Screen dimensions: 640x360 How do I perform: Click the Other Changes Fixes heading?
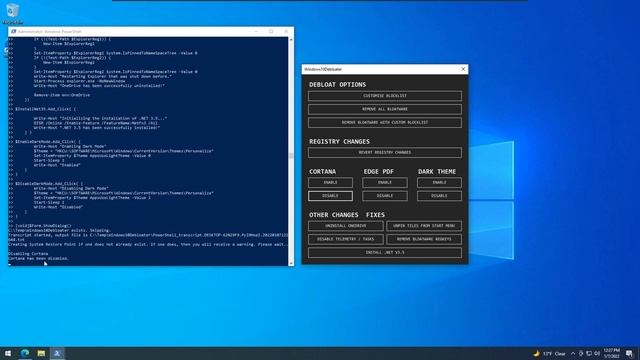[x=347, y=215]
